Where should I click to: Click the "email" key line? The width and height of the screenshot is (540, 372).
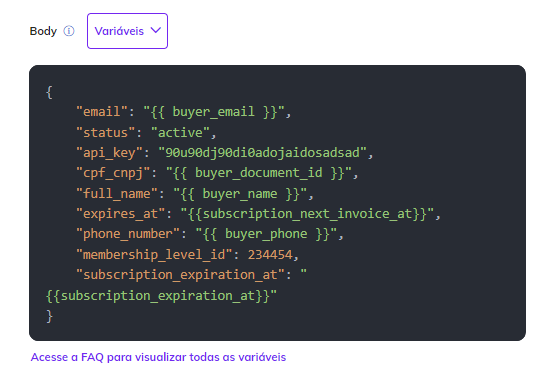[x=184, y=112]
